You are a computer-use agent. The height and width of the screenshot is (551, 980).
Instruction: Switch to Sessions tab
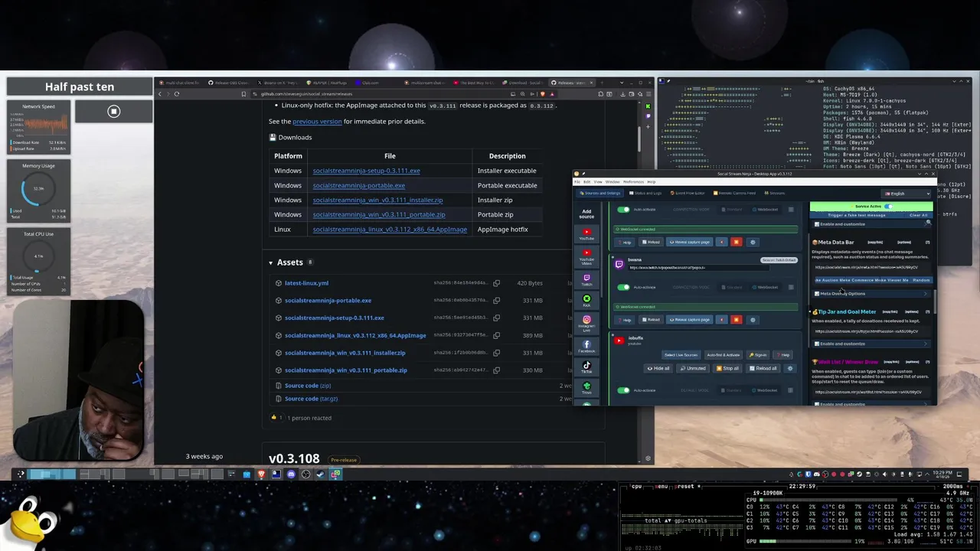pyautogui.click(x=774, y=193)
